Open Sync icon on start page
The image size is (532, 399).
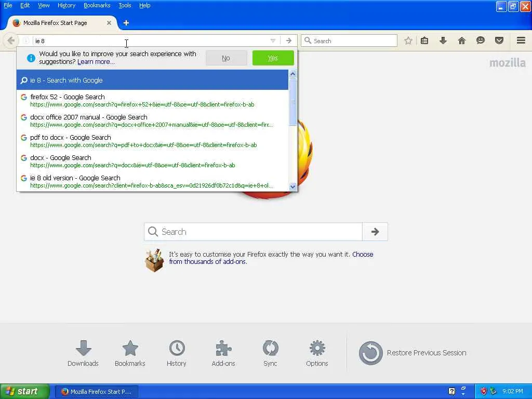[x=270, y=353]
